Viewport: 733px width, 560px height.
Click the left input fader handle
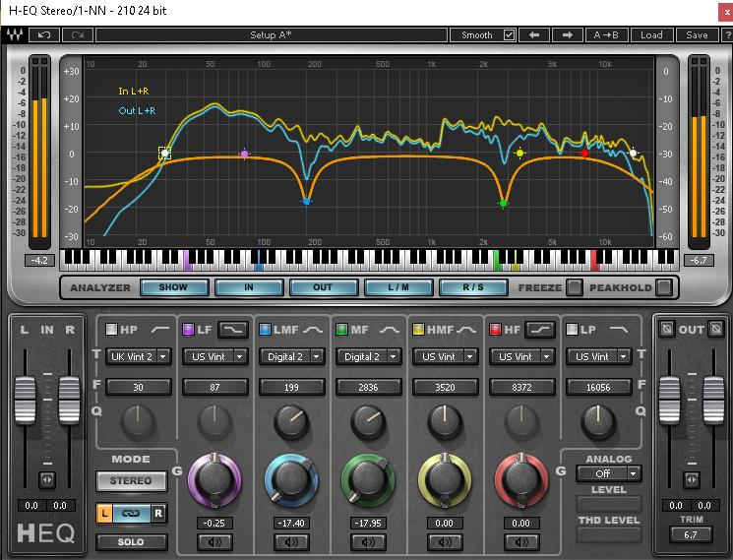coord(25,401)
